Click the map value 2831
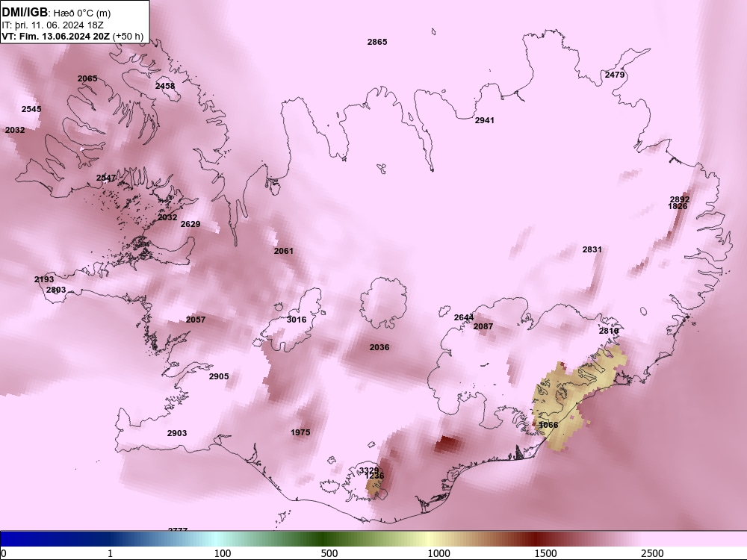Image resolution: width=747 pixels, height=560 pixels. 592,249
